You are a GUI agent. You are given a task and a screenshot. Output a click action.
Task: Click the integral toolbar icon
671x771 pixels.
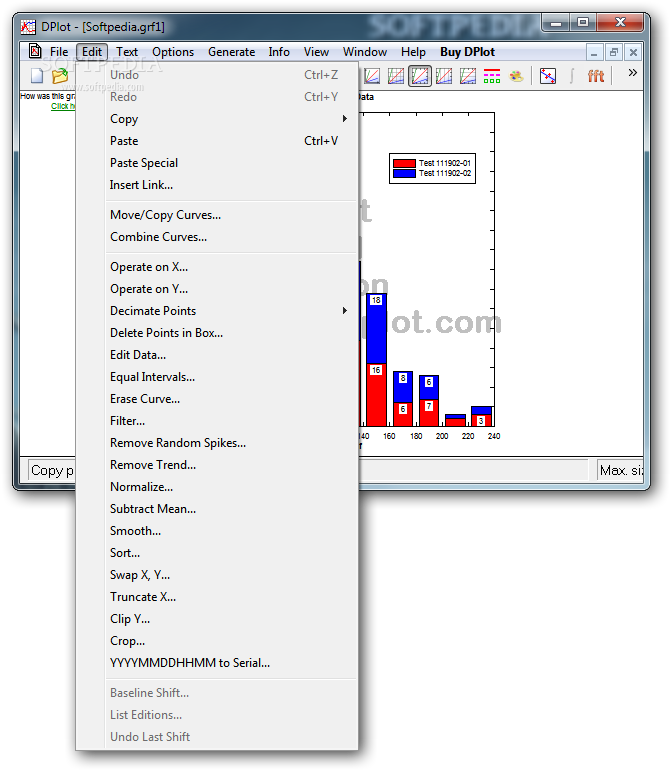click(572, 76)
